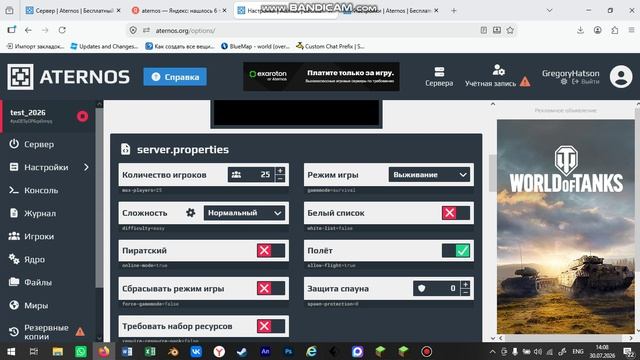The height and width of the screenshot is (360, 640).
Task: Open WhatsApp from the taskbar
Action: (x=81, y=351)
